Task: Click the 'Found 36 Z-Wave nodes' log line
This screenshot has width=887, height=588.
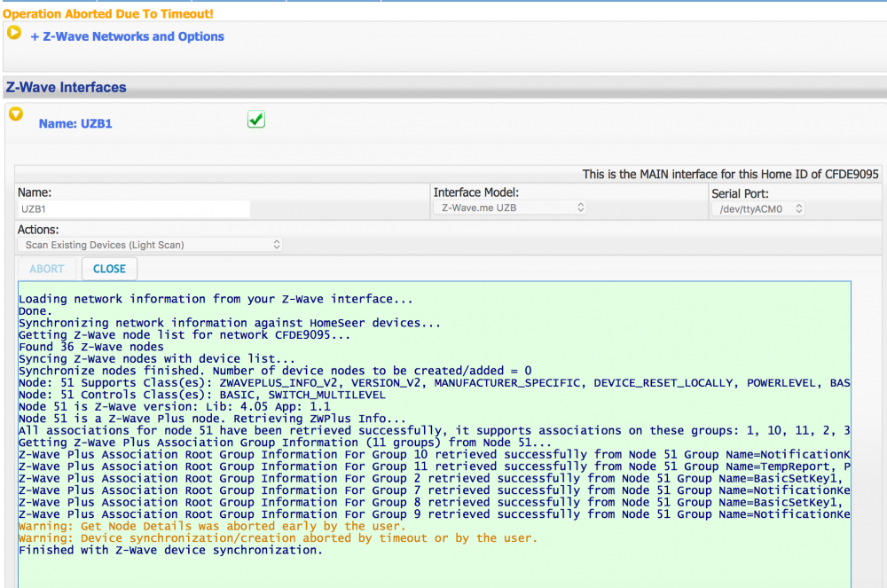Action: (x=90, y=347)
